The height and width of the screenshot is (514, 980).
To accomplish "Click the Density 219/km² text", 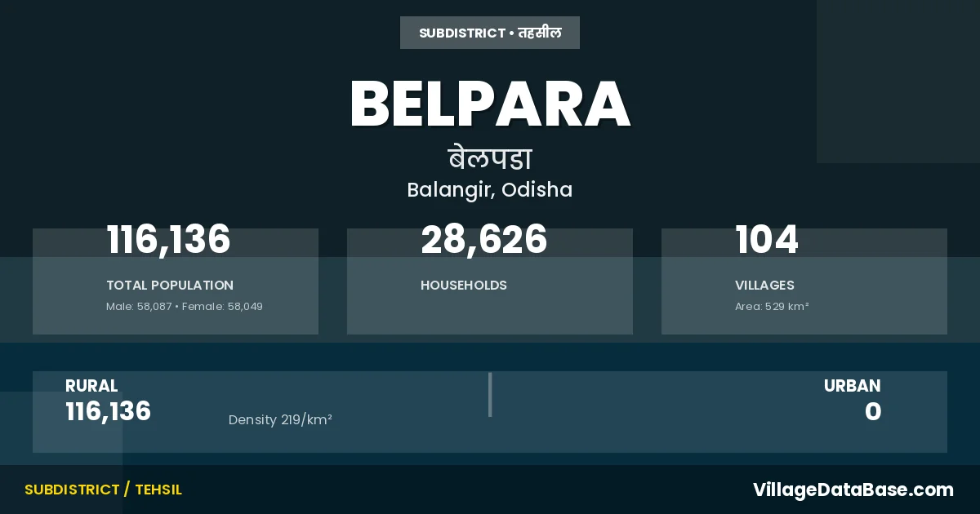I will [x=280, y=420].
